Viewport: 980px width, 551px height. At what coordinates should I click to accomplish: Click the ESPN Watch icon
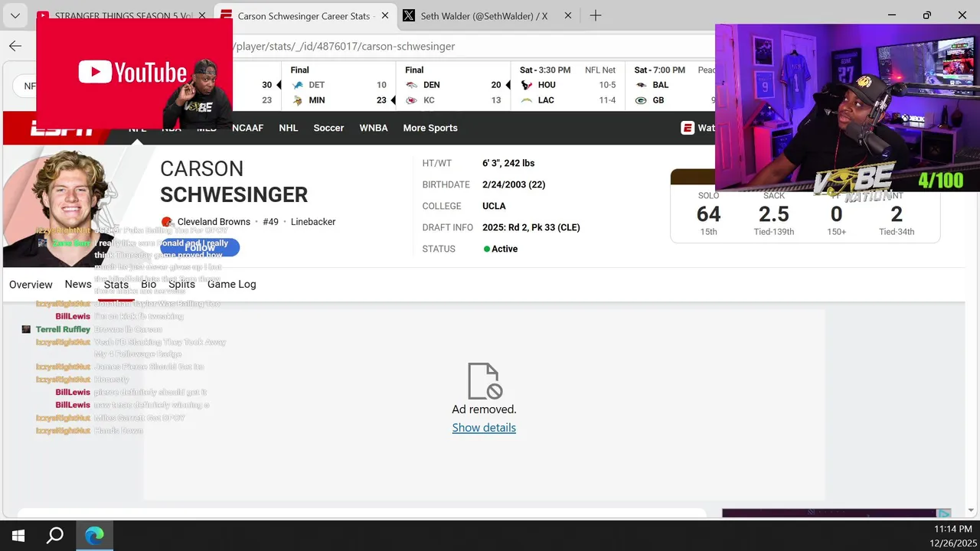[x=688, y=128]
